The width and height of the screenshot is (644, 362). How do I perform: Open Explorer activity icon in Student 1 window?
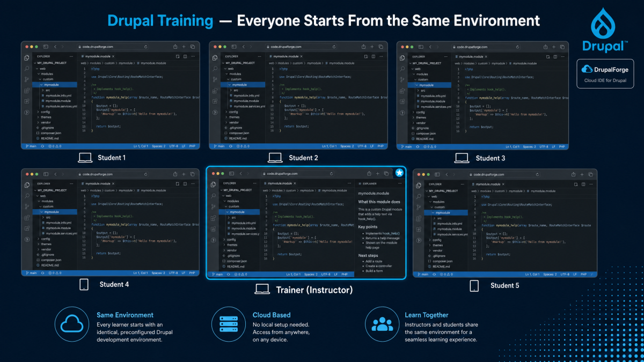27,58
